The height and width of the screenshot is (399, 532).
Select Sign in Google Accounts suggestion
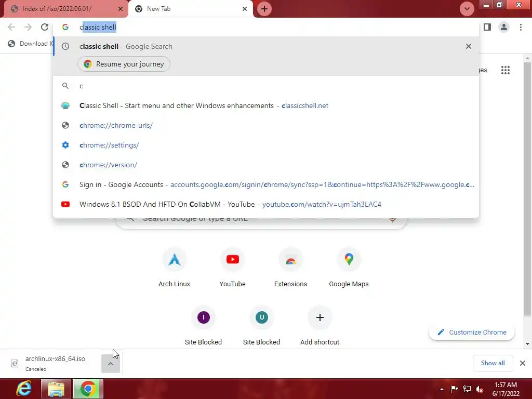pyautogui.click(x=266, y=184)
